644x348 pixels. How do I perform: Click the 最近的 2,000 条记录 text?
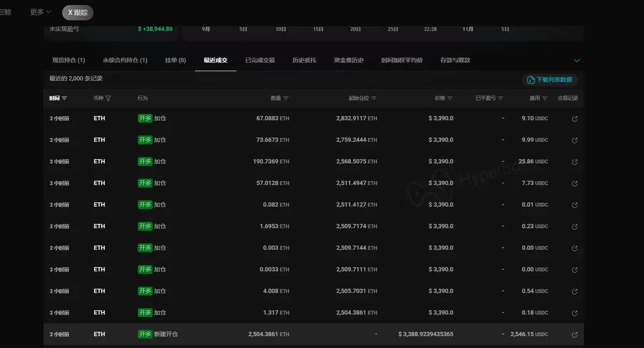coord(76,78)
